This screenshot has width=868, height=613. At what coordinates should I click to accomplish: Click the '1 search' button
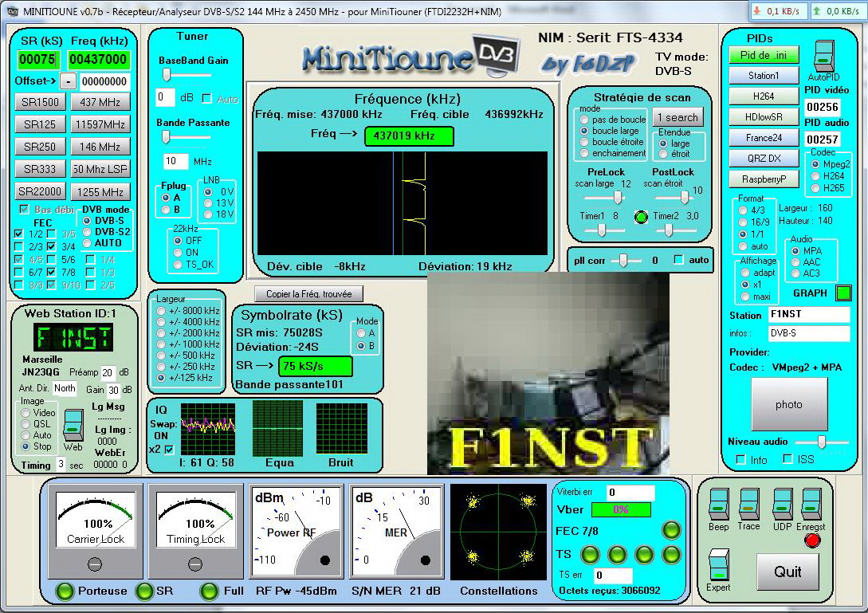[678, 117]
